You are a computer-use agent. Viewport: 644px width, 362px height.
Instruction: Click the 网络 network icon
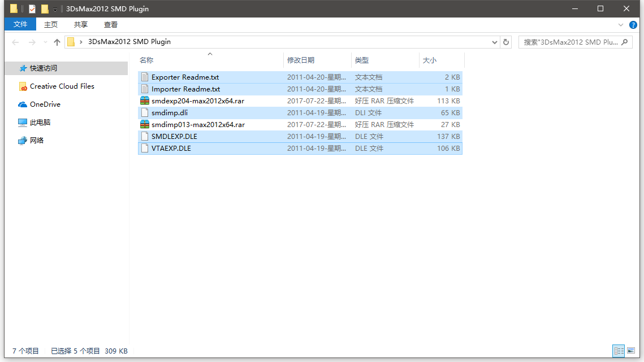(23, 141)
